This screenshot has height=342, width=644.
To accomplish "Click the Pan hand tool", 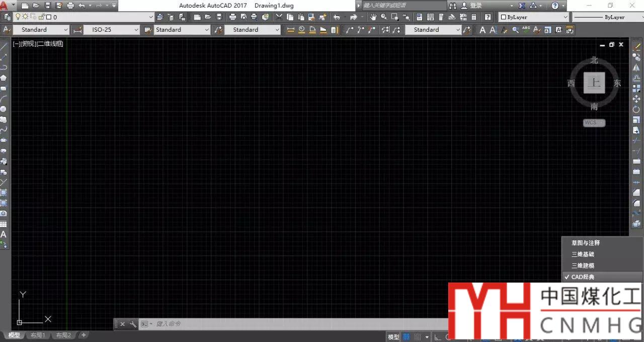I will pos(373,17).
